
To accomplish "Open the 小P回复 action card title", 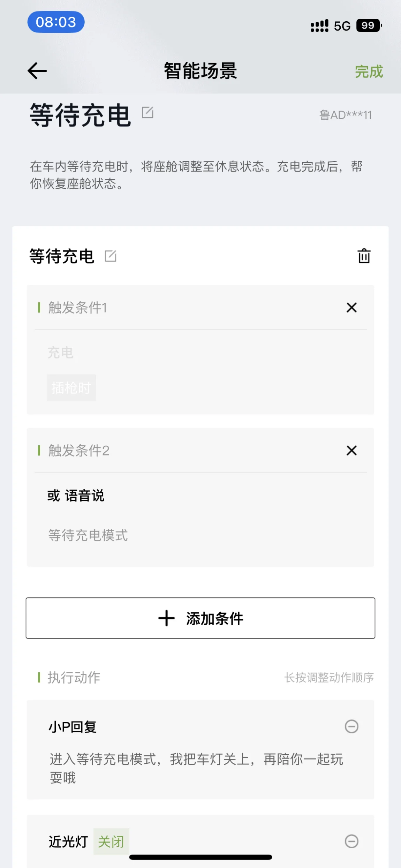I will pyautogui.click(x=73, y=727).
